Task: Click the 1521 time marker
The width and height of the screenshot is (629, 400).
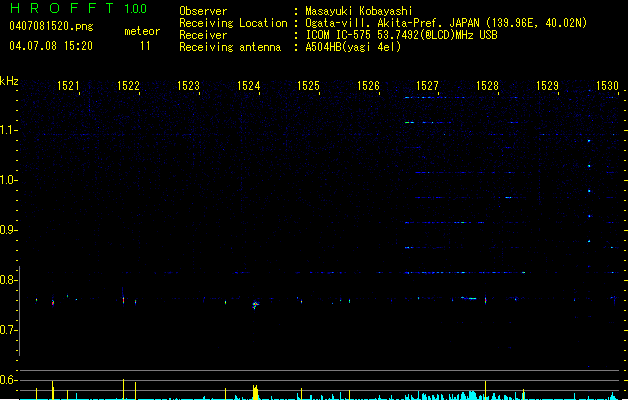Action: coord(68,86)
